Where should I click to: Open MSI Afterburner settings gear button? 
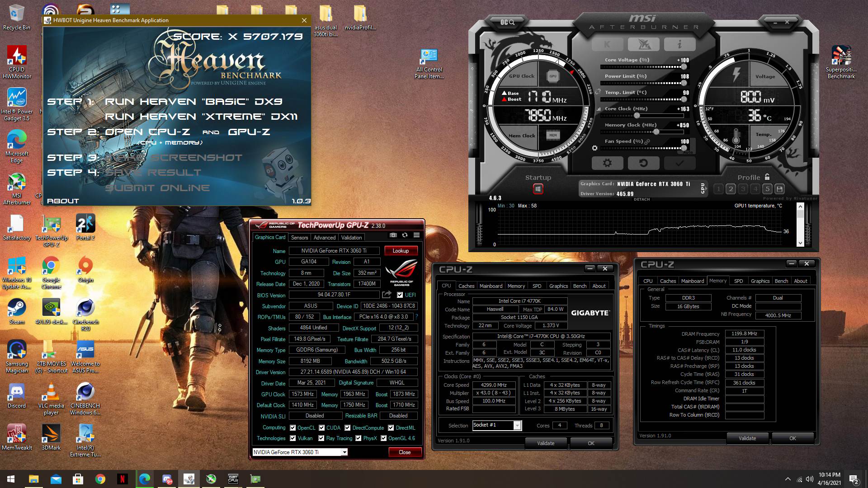point(607,163)
